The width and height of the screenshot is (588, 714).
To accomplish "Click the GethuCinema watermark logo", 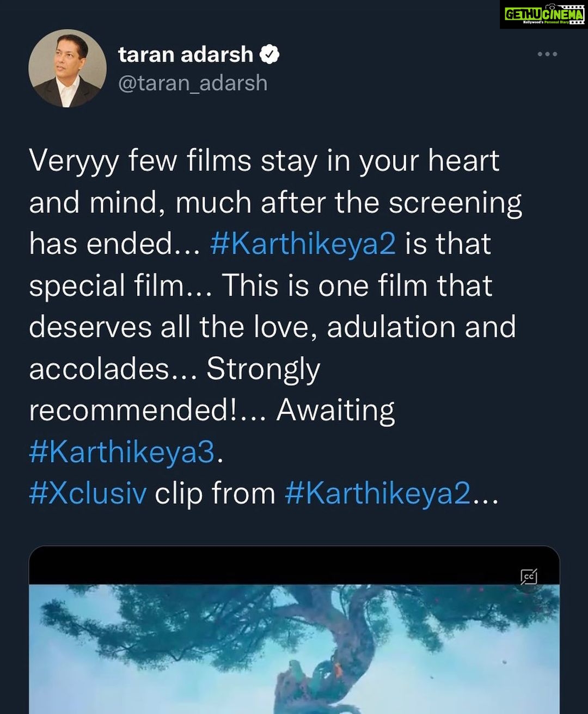I will [x=543, y=15].
